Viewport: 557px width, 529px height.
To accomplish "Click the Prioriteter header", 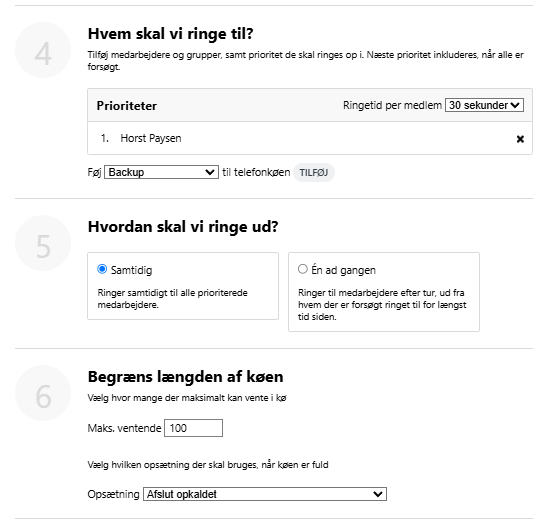I will pyautogui.click(x=126, y=106).
